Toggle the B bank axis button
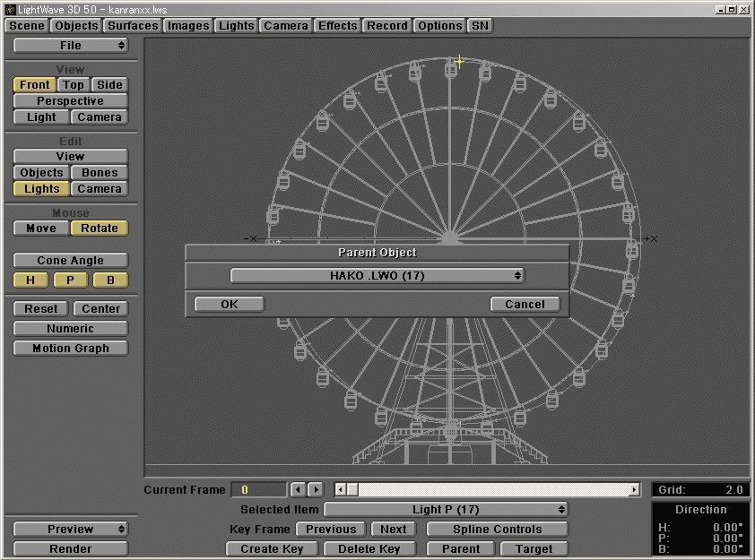Screen dimensions: 755x560 coord(110,280)
